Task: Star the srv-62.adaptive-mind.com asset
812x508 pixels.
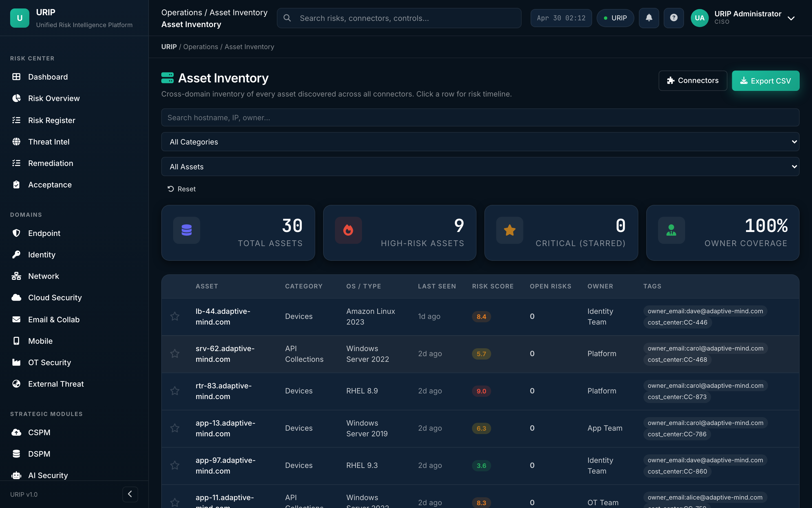Action: coord(175,353)
